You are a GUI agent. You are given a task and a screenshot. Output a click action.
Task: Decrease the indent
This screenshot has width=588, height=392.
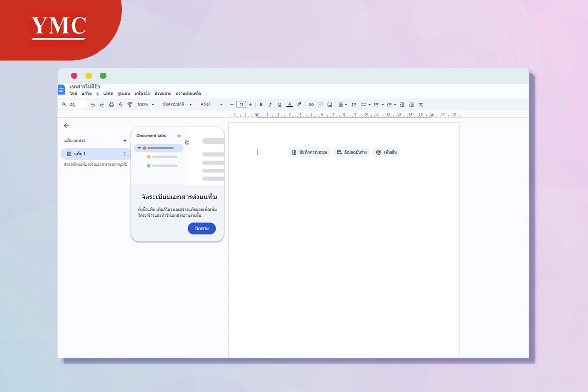[x=402, y=104]
